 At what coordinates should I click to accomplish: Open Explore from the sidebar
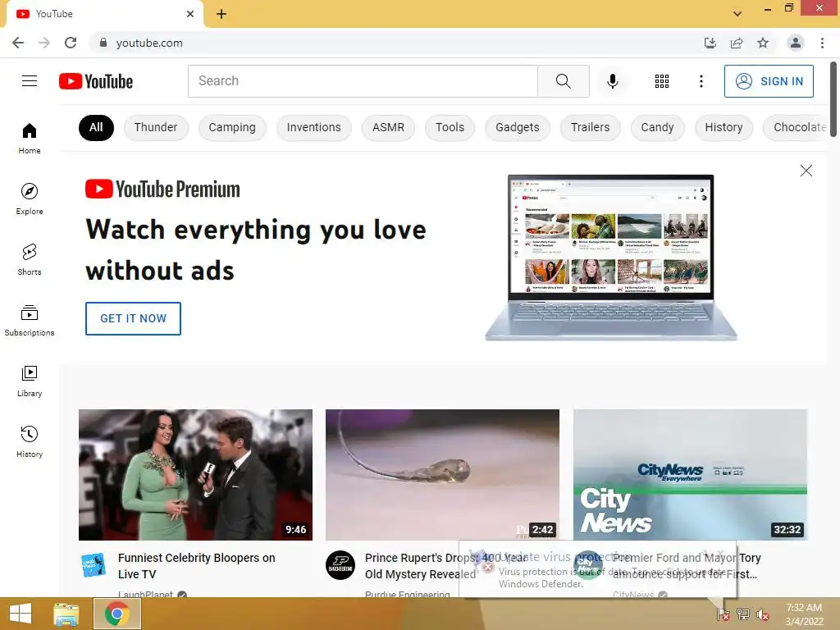[x=30, y=199]
